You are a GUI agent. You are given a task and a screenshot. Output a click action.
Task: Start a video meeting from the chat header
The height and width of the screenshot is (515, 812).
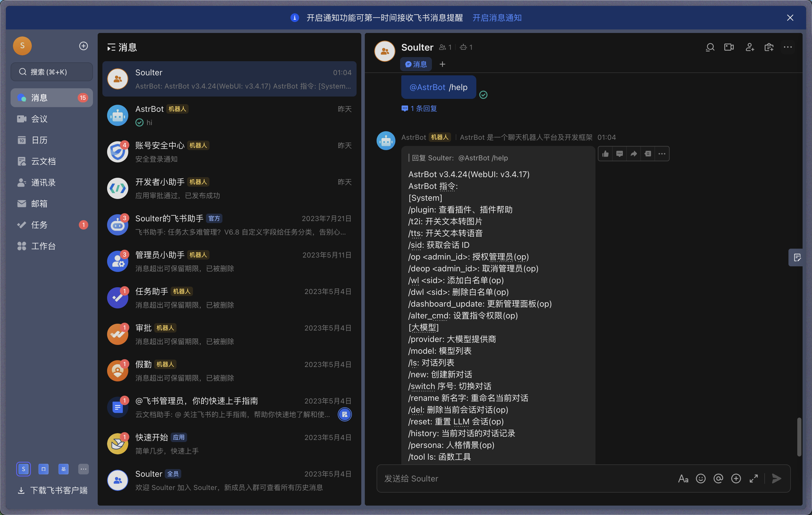pos(729,47)
